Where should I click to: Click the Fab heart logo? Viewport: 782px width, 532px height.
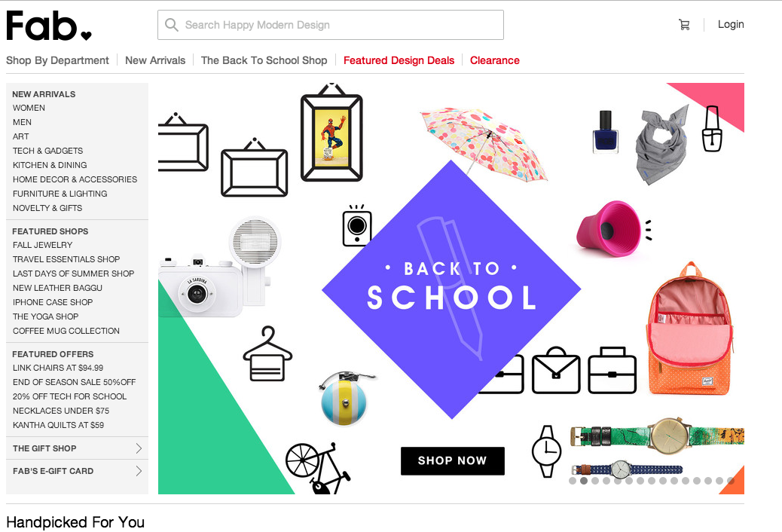click(x=49, y=26)
